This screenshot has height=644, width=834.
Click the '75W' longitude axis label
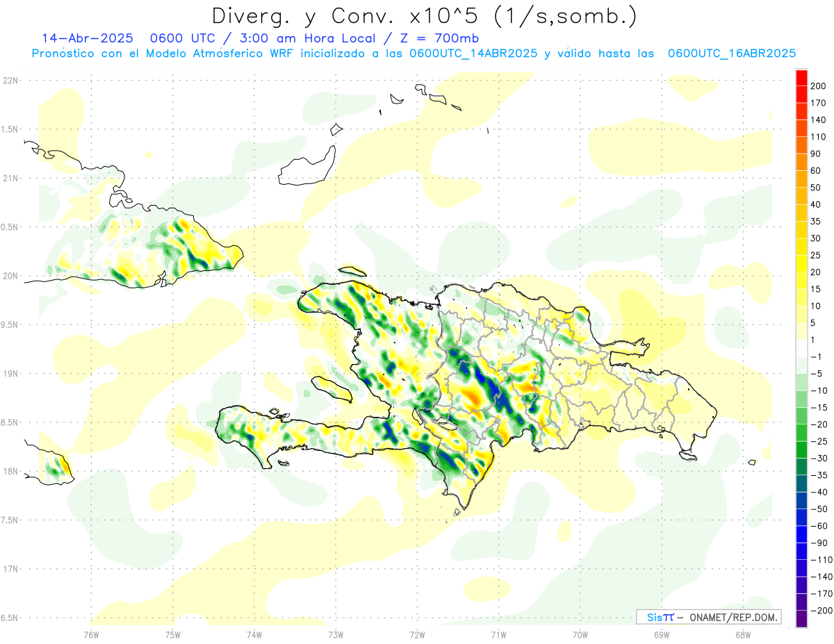click(x=173, y=634)
